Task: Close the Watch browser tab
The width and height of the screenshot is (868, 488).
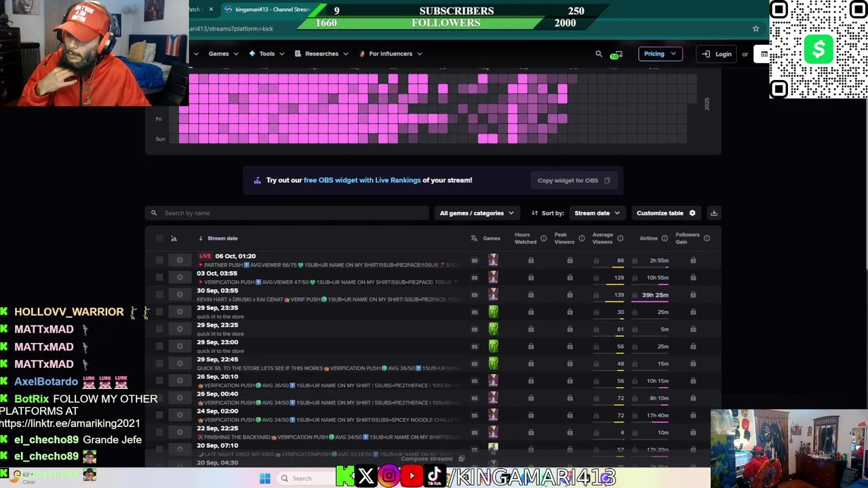Action: tap(211, 9)
